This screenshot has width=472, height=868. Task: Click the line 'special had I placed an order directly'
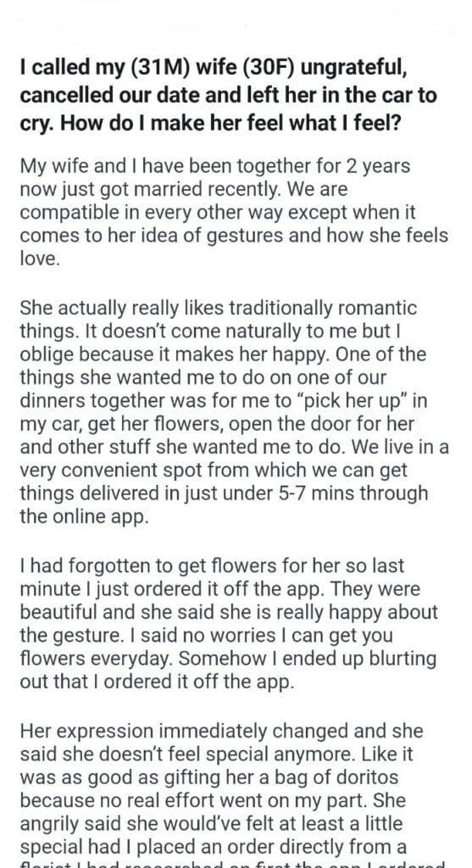click(214, 847)
